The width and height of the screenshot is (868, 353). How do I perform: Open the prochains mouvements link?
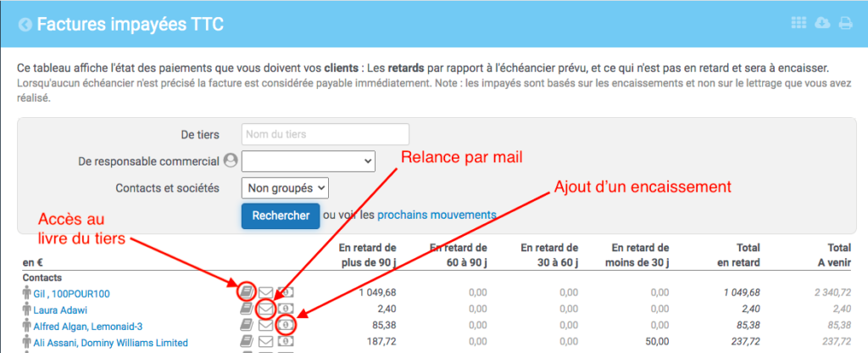[437, 215]
